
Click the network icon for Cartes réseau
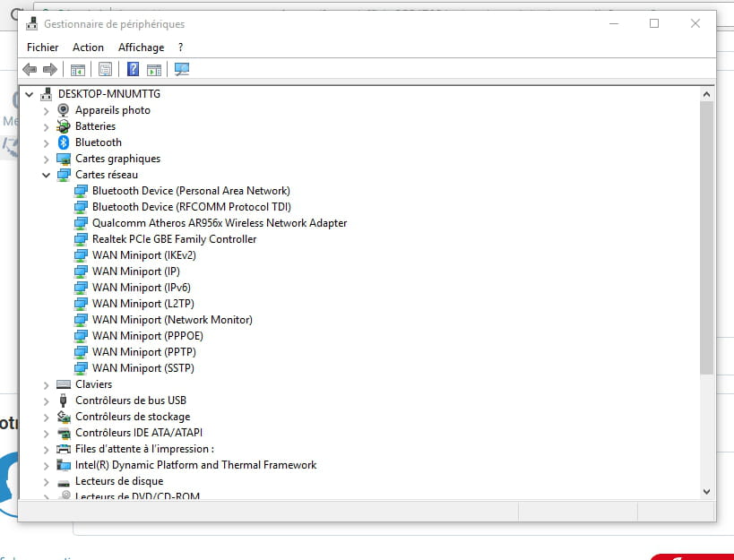pyautogui.click(x=64, y=175)
